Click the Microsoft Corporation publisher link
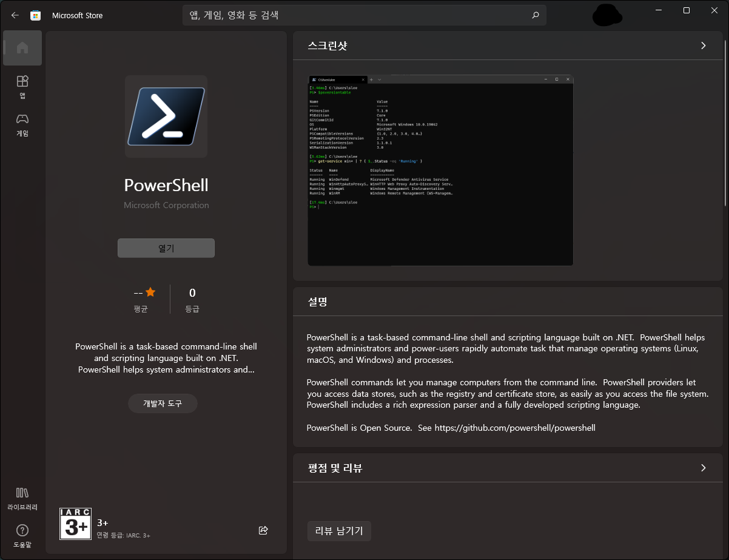 click(166, 205)
